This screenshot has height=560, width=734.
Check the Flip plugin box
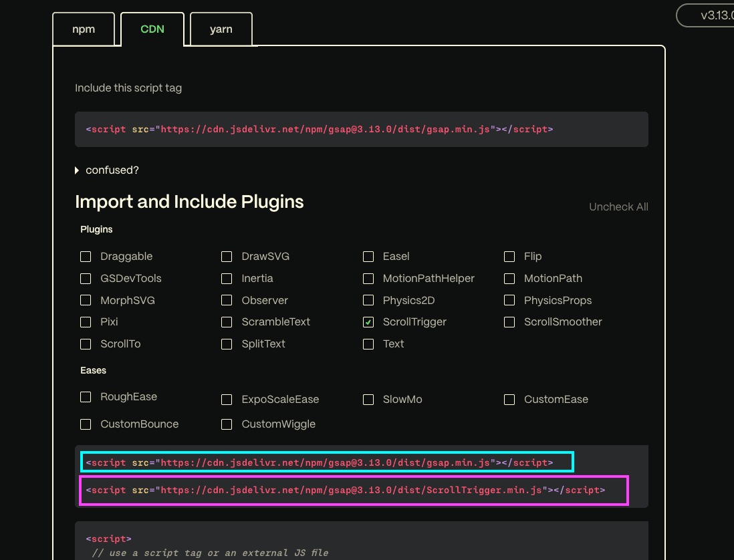click(509, 257)
